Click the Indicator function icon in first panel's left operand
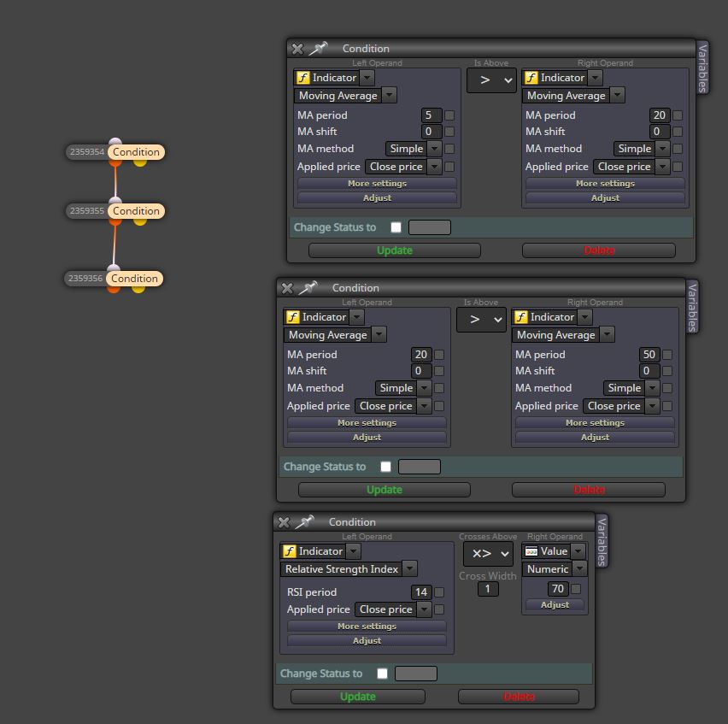728x724 pixels. [302, 78]
